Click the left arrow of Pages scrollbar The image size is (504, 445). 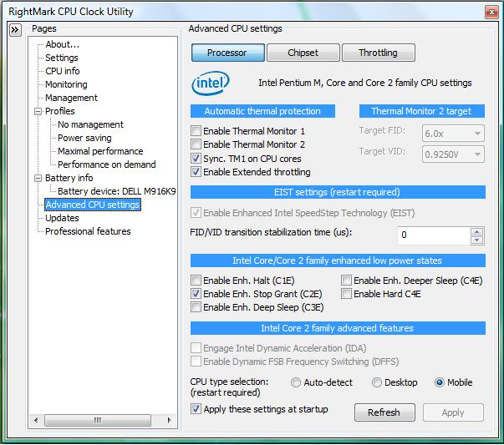[x=36, y=420]
